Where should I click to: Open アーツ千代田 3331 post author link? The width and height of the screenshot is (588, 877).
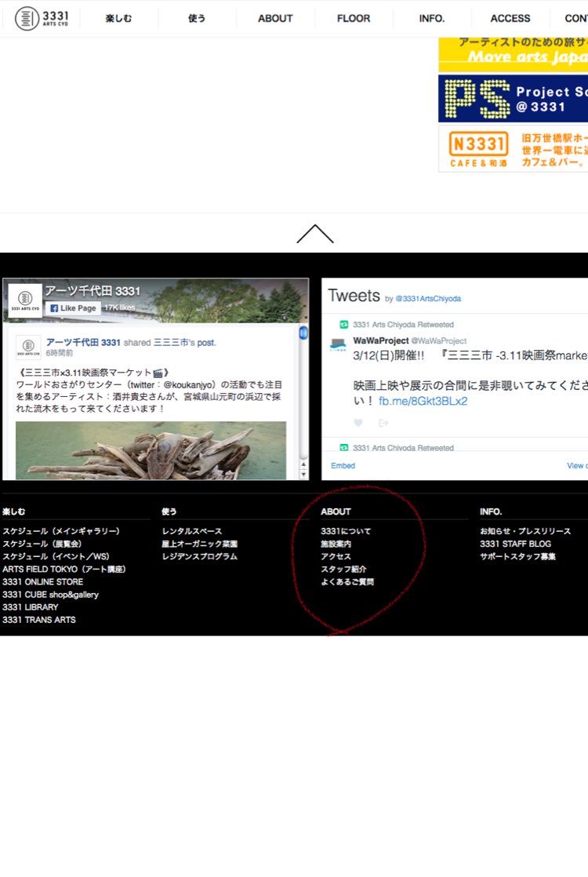point(83,342)
